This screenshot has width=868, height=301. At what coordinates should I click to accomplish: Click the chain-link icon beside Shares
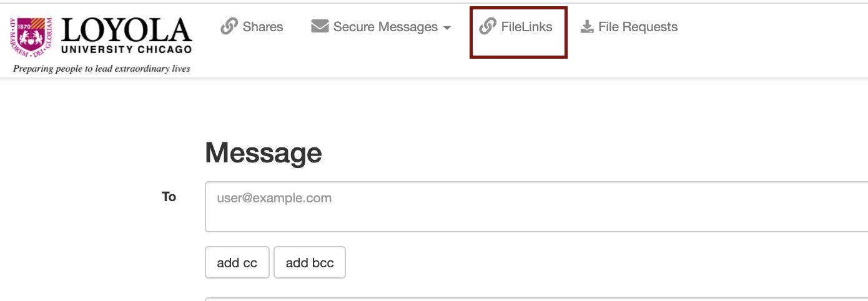click(229, 27)
